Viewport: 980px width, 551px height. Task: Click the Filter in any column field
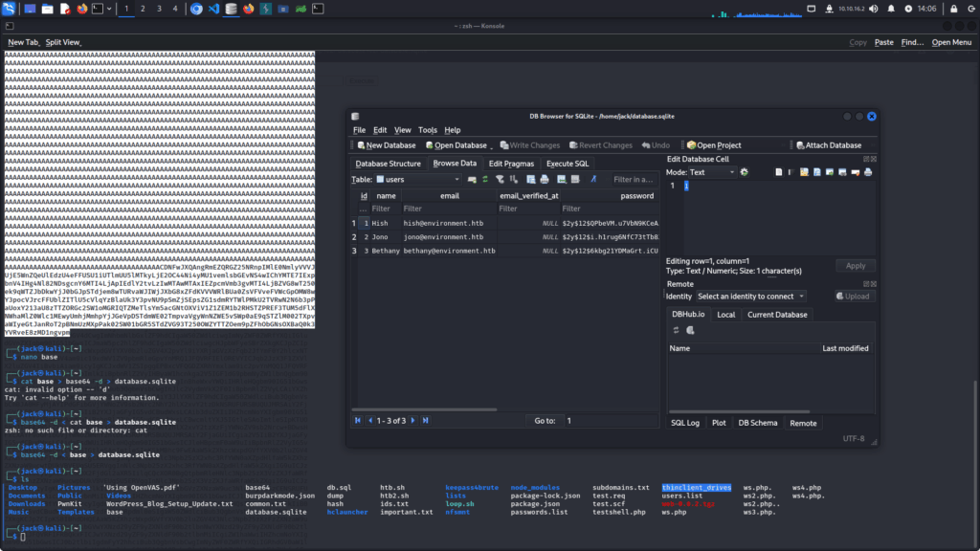634,179
